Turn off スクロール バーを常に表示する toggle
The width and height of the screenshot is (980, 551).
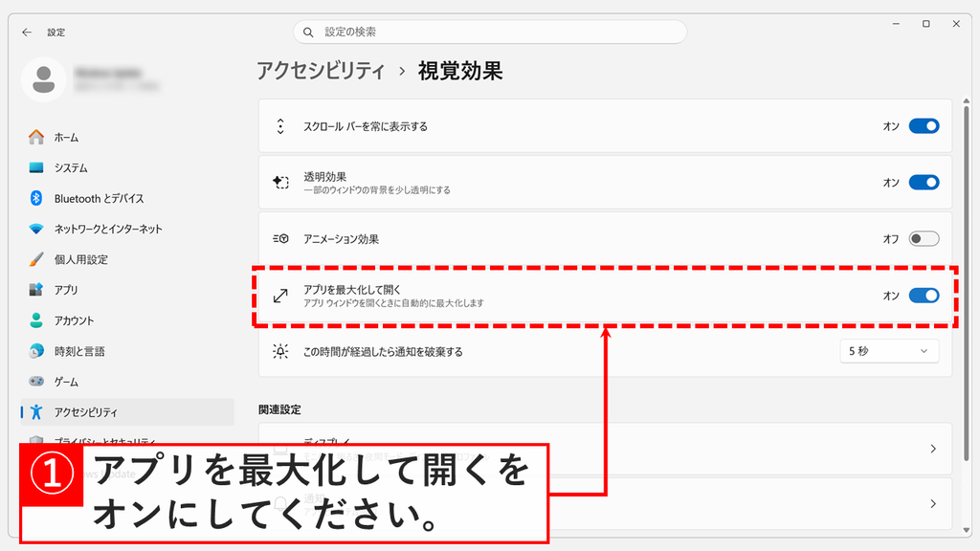[924, 126]
